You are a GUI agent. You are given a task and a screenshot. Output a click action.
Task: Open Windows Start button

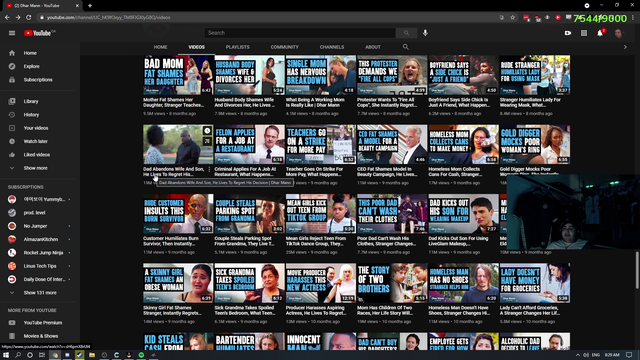point(6,355)
